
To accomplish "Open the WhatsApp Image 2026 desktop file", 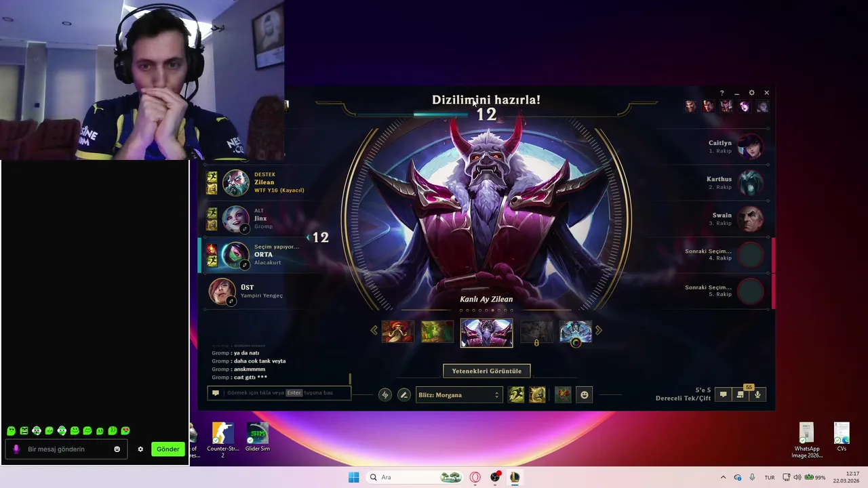I will (807, 441).
